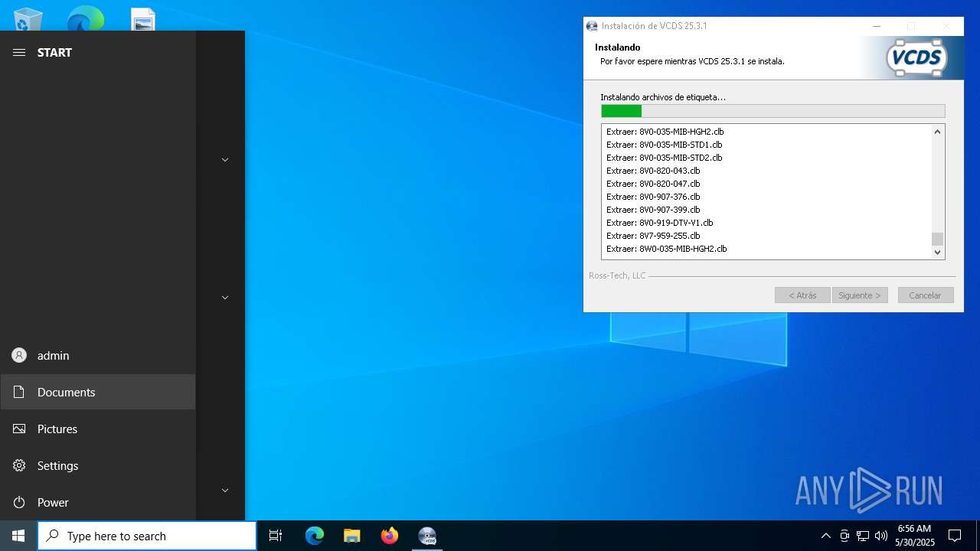
Task: Open the clock showing 6:56 AM
Action: pos(915,536)
